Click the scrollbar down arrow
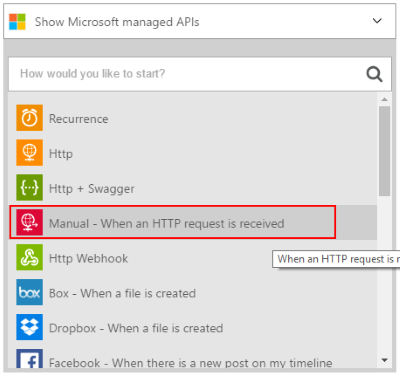Screen dimensions: 400x377 tap(384, 360)
